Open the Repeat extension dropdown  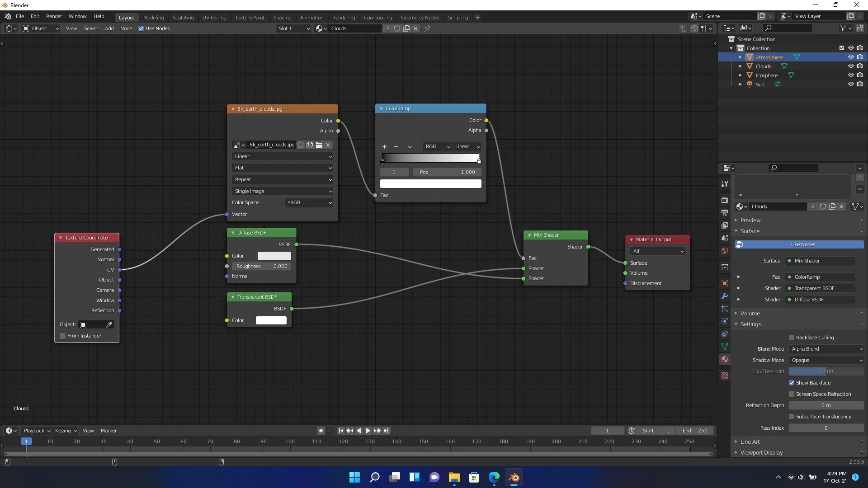283,179
